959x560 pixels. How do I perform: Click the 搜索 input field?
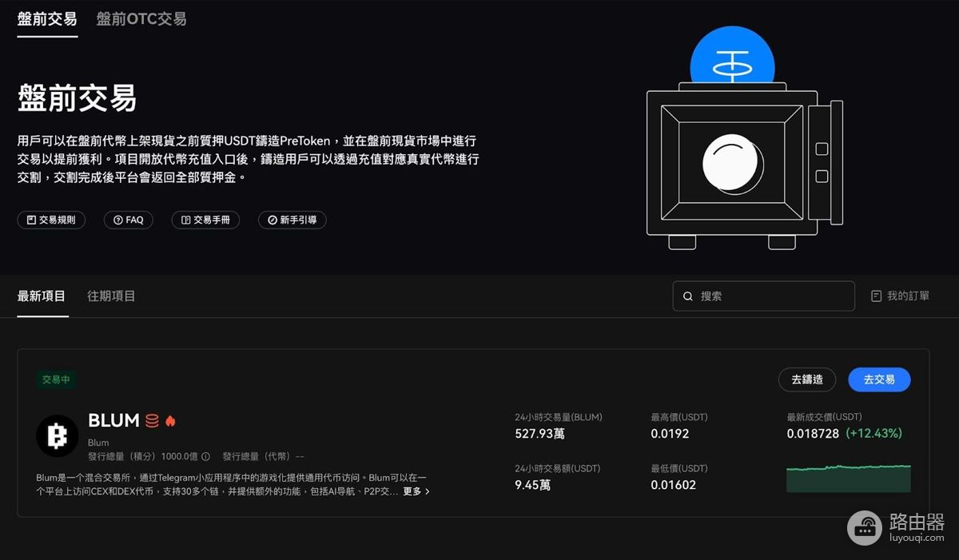coord(763,296)
